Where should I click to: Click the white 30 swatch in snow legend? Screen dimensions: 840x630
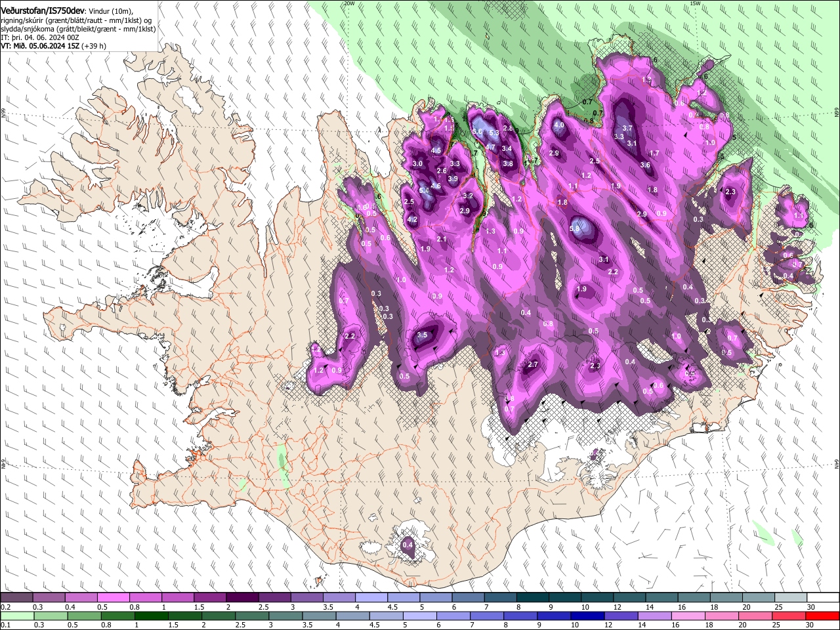(824, 597)
